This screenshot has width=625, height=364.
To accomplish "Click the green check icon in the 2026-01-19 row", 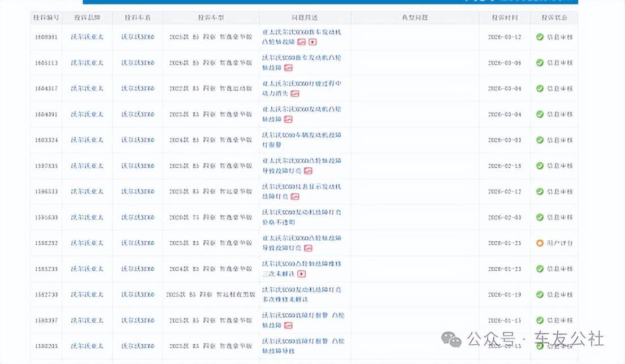I will coord(540,294).
